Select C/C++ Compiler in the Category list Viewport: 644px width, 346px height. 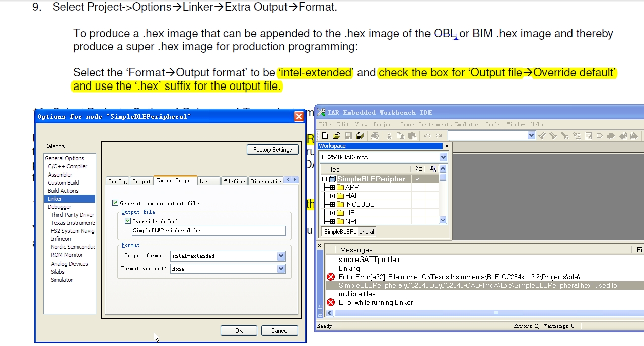tap(67, 166)
